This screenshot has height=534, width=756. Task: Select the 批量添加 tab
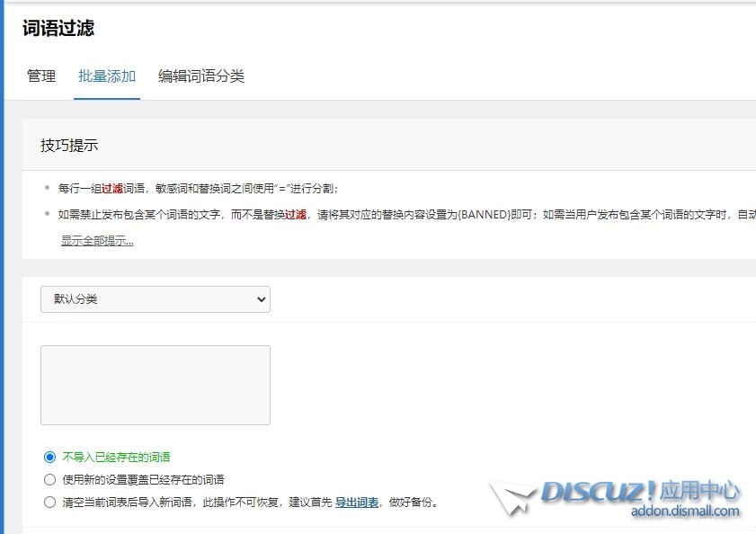(x=107, y=76)
